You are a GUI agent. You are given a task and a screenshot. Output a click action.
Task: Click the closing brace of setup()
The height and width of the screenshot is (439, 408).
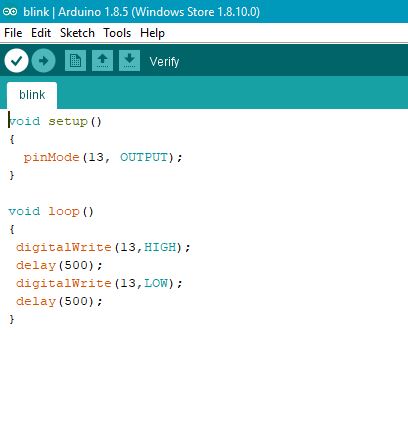tap(12, 175)
